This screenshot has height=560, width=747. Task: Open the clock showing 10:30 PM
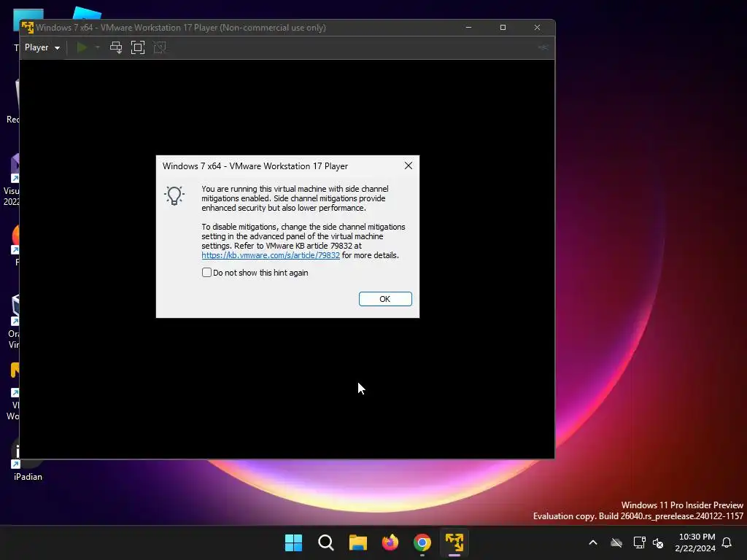695,542
